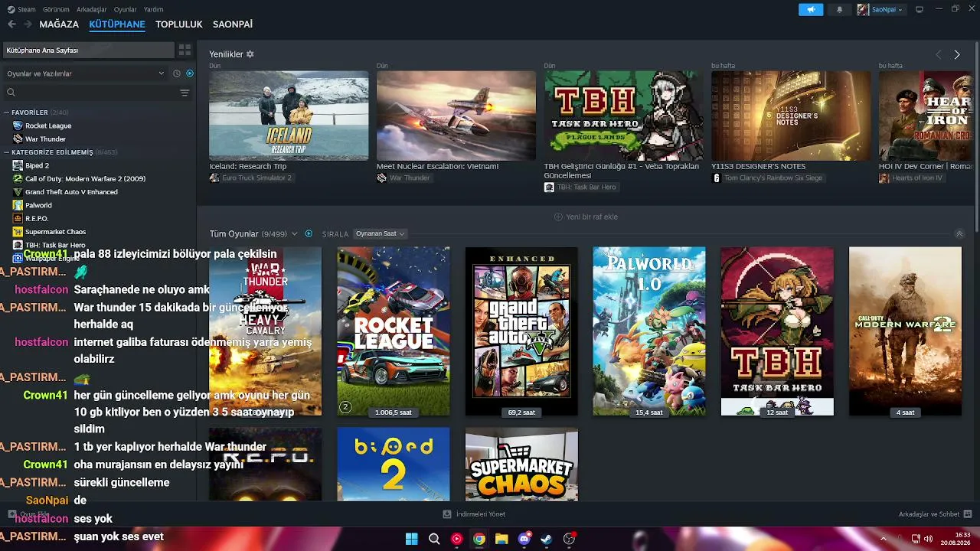Open Google Chrome from the taskbar
This screenshot has width=980, height=551.
coord(479,539)
